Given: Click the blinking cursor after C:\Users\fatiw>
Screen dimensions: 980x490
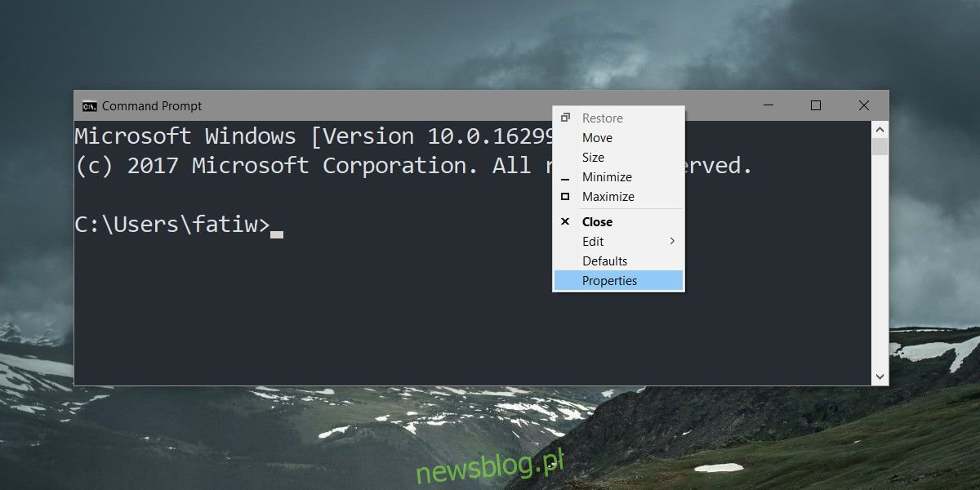Looking at the screenshot, I should point(277,234).
